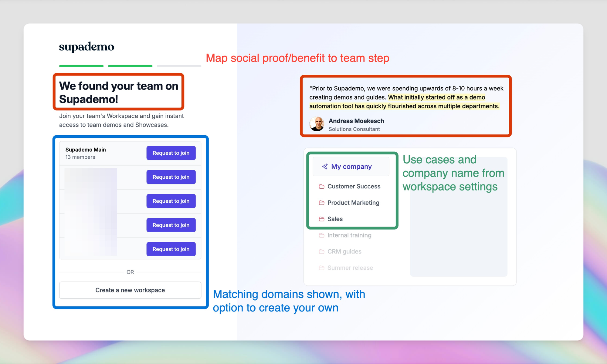Select the Customer Success folder icon
This screenshot has height=364, width=607.
click(x=322, y=187)
